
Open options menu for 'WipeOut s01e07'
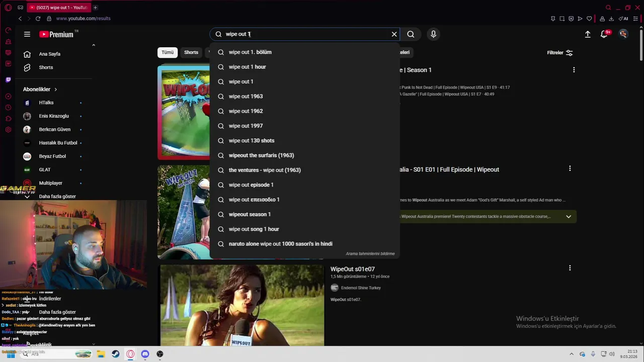pyautogui.click(x=570, y=268)
